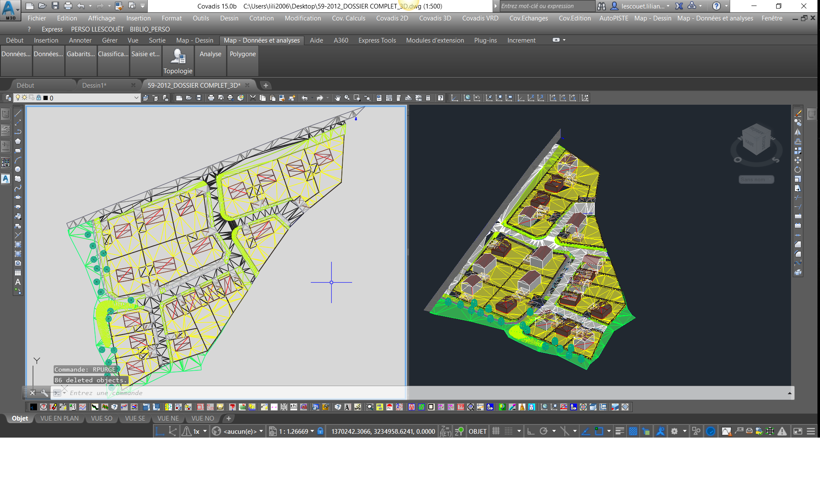
Task: Click the Topologie panel icon
Action: coord(178,57)
